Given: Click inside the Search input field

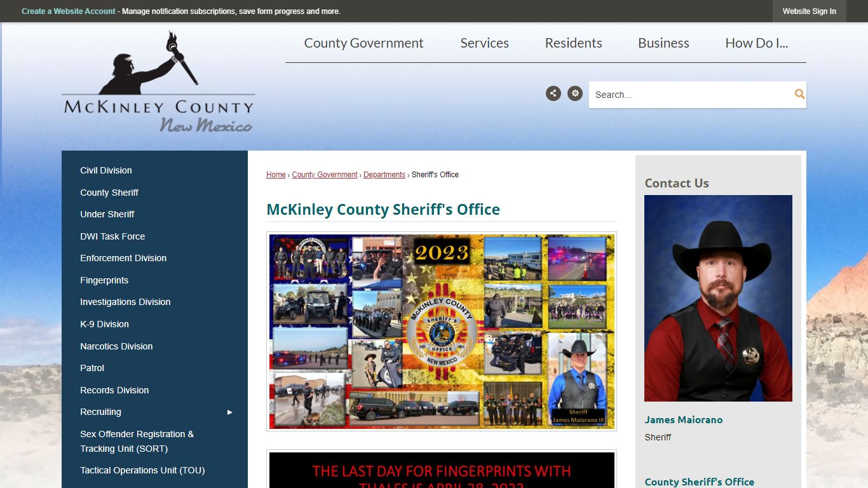Looking at the screenshot, I should click(x=690, y=95).
